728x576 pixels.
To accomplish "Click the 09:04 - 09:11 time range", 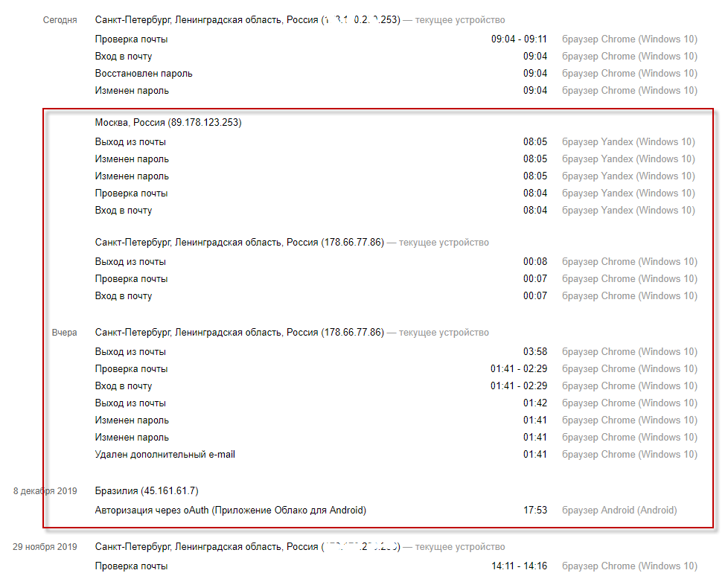I will [x=519, y=39].
